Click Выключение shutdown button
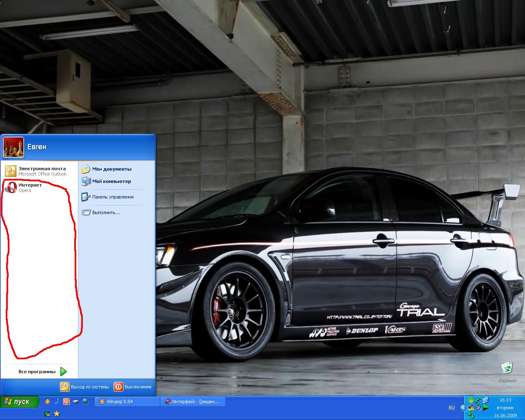The image size is (525, 420). 133,387
